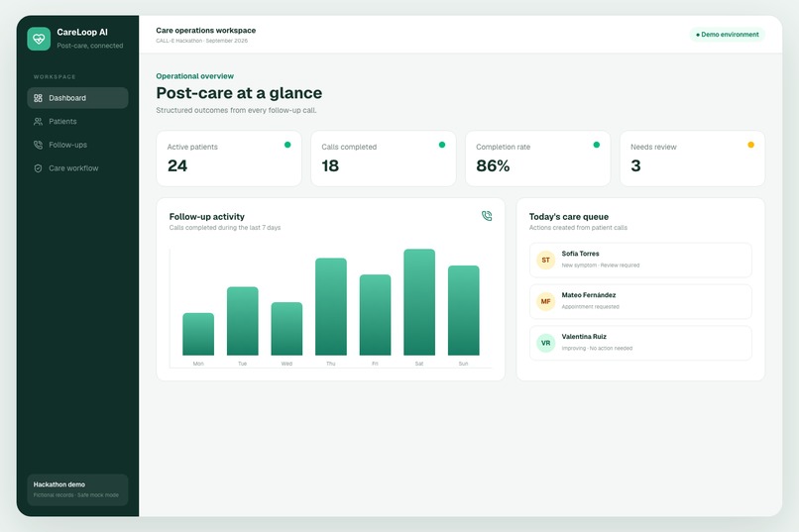Click the 'Sat' axis label
Screen dimensions: 799x532
(419, 364)
